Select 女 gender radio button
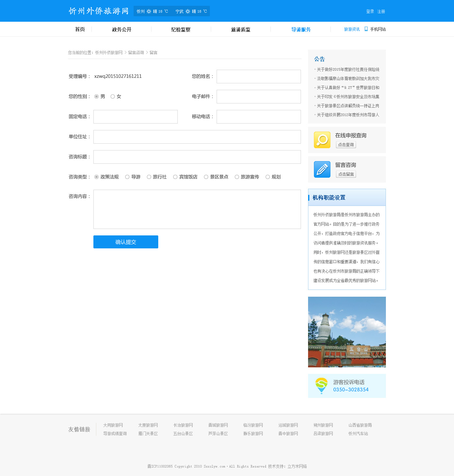 click(113, 96)
